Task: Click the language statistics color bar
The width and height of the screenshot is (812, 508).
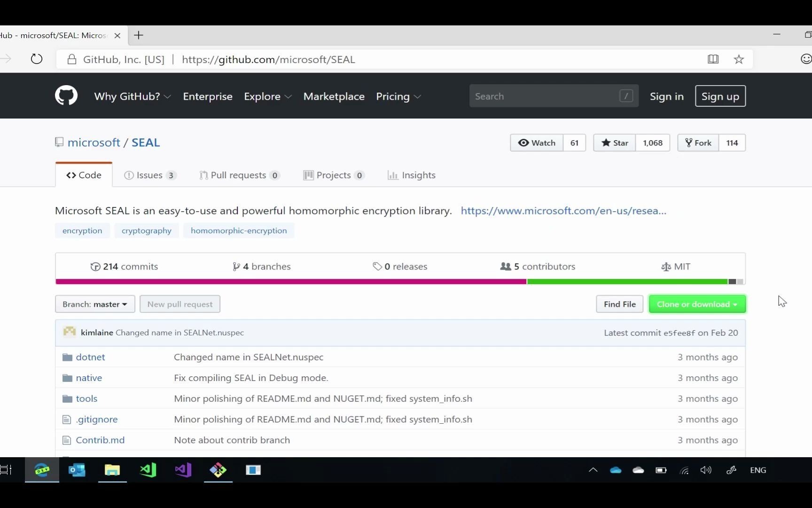Action: click(400, 281)
